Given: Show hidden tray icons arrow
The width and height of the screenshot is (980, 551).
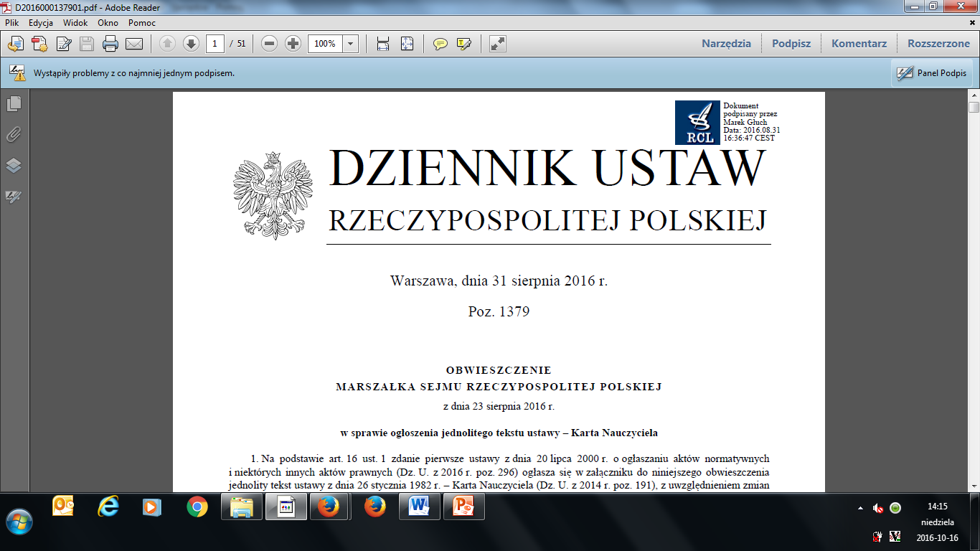Looking at the screenshot, I should 860,508.
